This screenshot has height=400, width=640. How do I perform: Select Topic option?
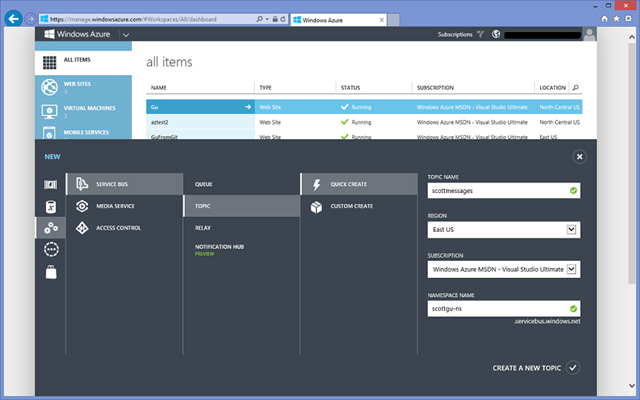coord(242,206)
